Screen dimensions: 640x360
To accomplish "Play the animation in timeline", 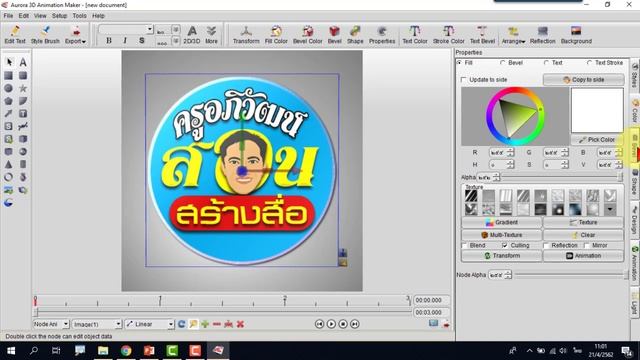I will coord(331,324).
